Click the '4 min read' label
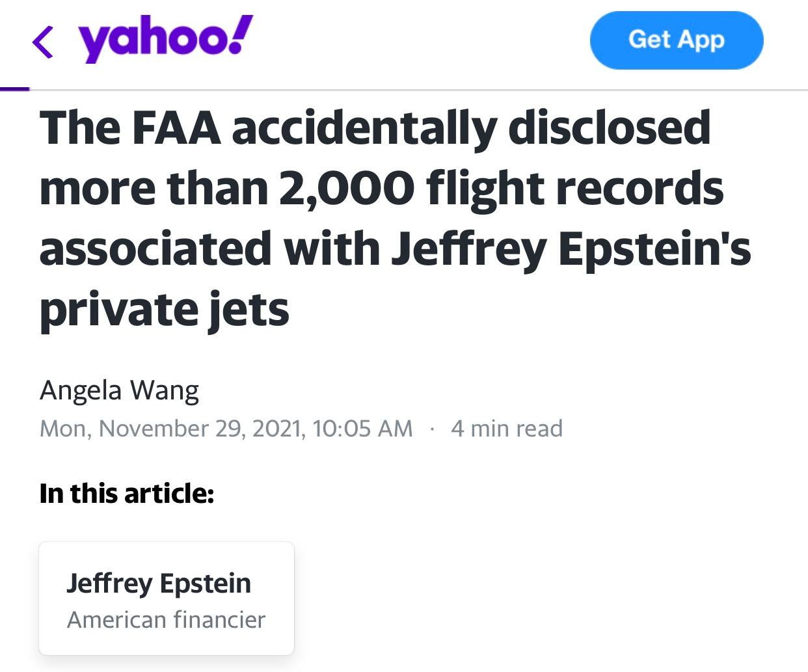Image resolution: width=808 pixels, height=672 pixels. [x=506, y=429]
